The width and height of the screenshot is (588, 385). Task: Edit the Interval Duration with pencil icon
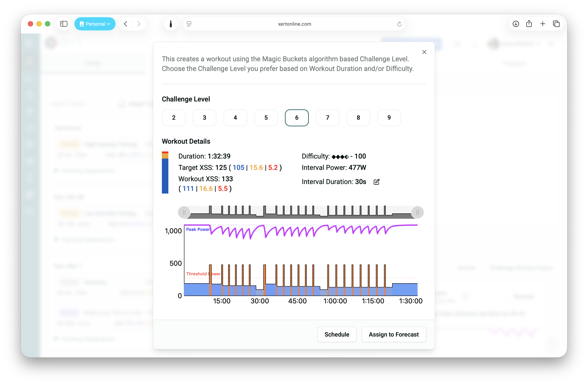click(376, 182)
